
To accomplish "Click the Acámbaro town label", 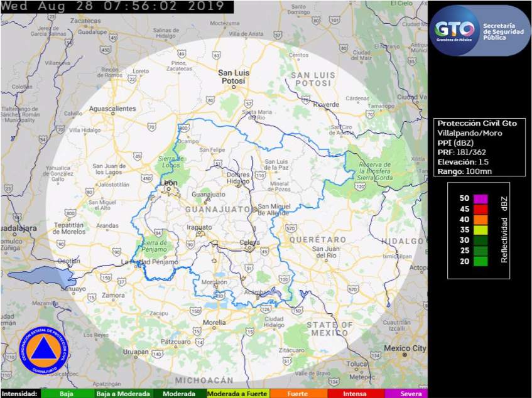I will pyautogui.click(x=256, y=293).
